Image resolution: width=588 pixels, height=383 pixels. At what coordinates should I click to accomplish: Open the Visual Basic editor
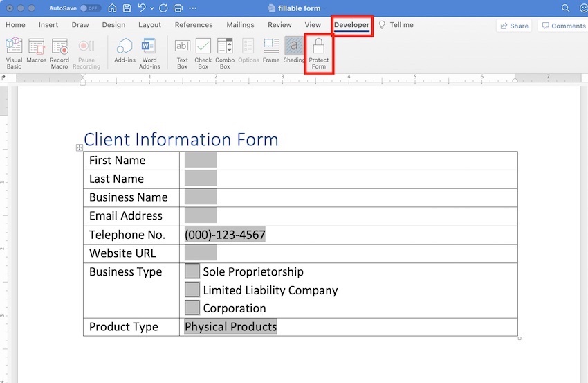tap(14, 52)
